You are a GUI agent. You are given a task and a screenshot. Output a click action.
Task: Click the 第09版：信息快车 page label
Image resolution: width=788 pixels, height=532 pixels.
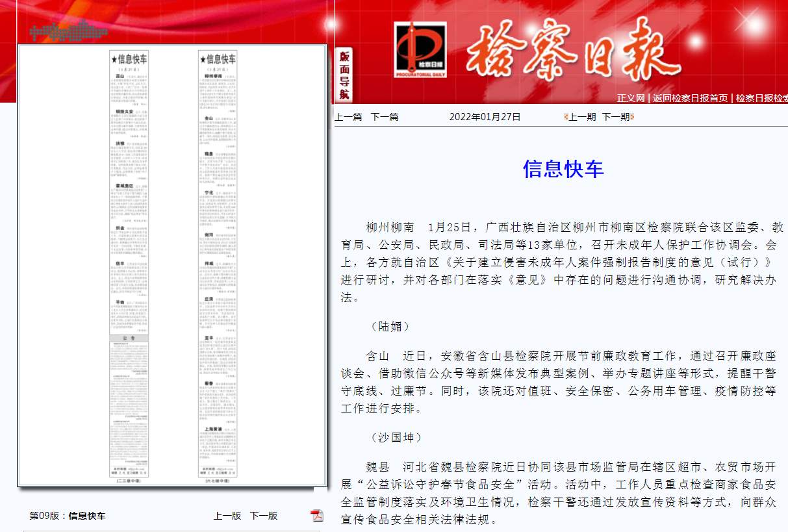coord(68,516)
